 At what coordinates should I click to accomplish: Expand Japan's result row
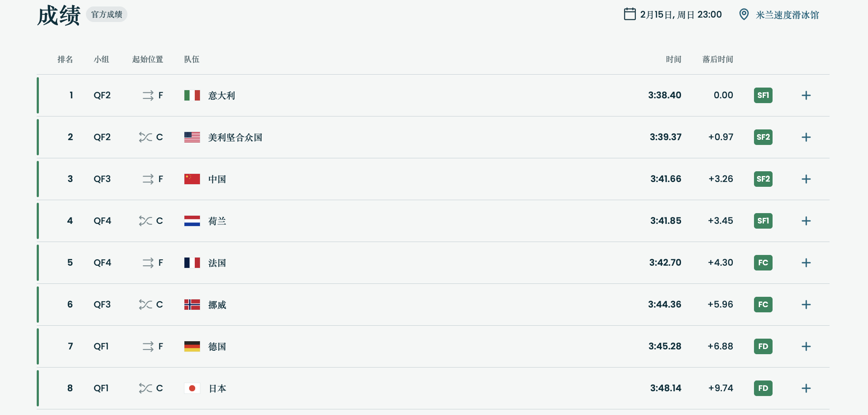[x=806, y=388]
